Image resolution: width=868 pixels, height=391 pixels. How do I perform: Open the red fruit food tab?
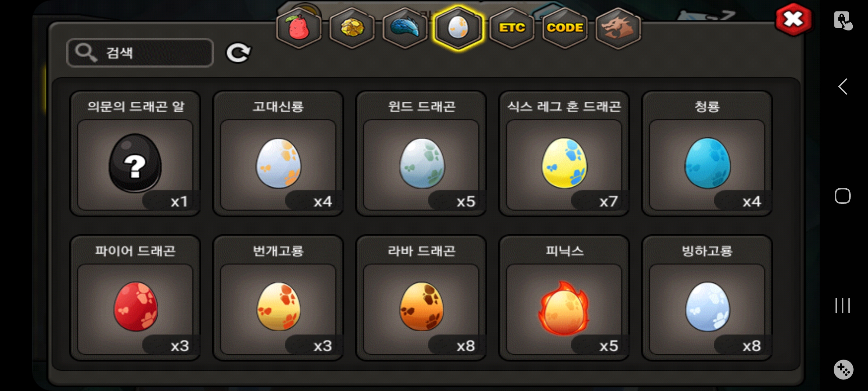299,28
